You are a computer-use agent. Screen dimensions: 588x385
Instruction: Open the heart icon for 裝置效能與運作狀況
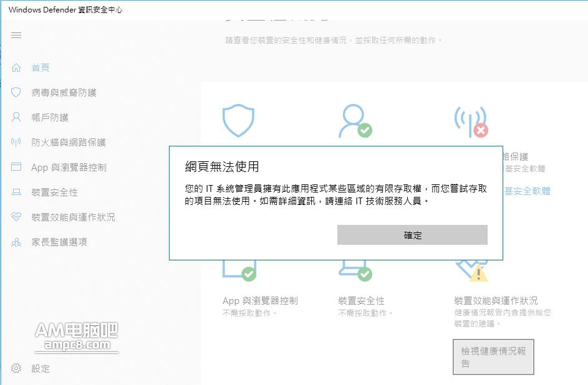16,217
